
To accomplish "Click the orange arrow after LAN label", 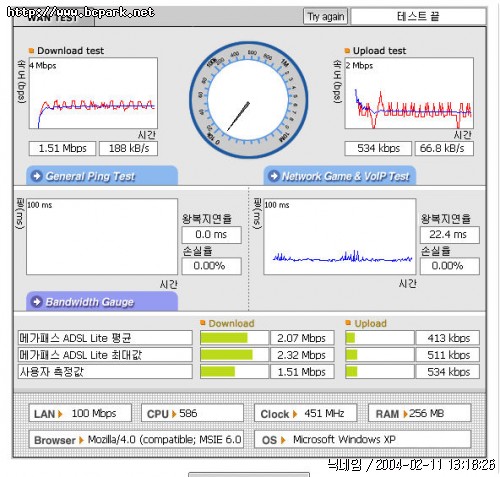I will coord(60,414).
